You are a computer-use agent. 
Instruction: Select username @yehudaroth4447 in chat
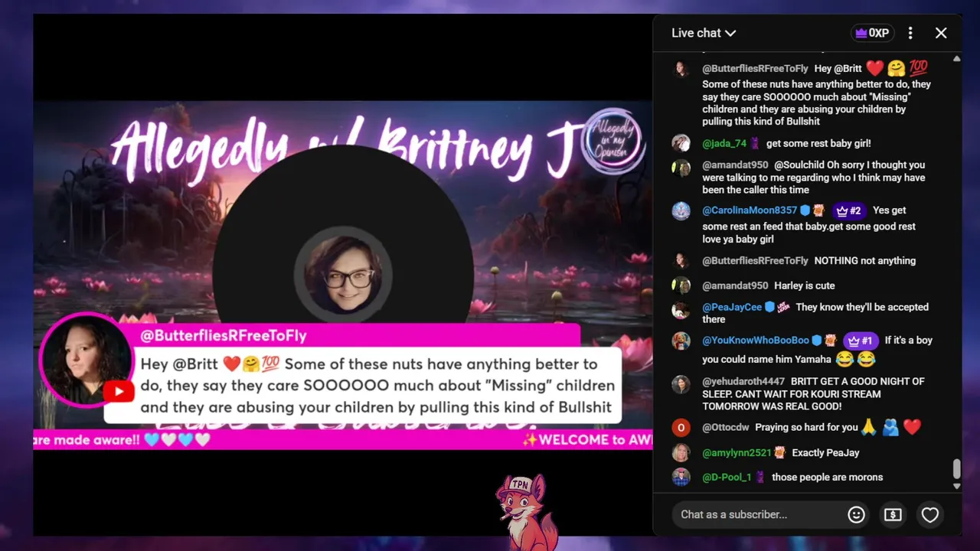[x=743, y=381]
